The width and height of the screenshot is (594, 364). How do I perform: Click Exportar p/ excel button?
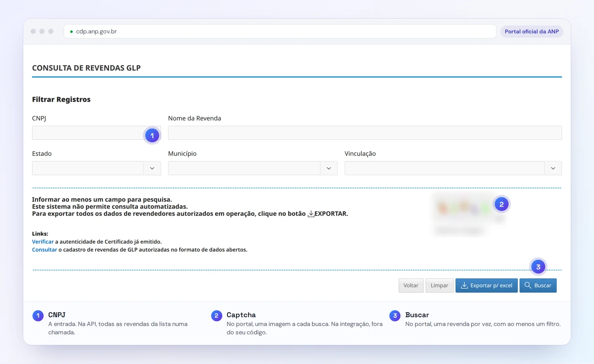point(486,285)
